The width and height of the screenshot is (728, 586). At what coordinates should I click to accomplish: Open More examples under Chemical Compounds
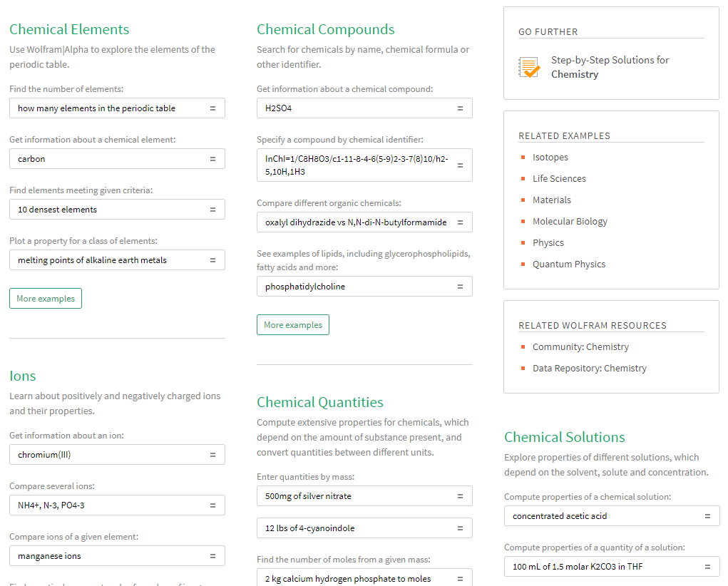coord(293,325)
